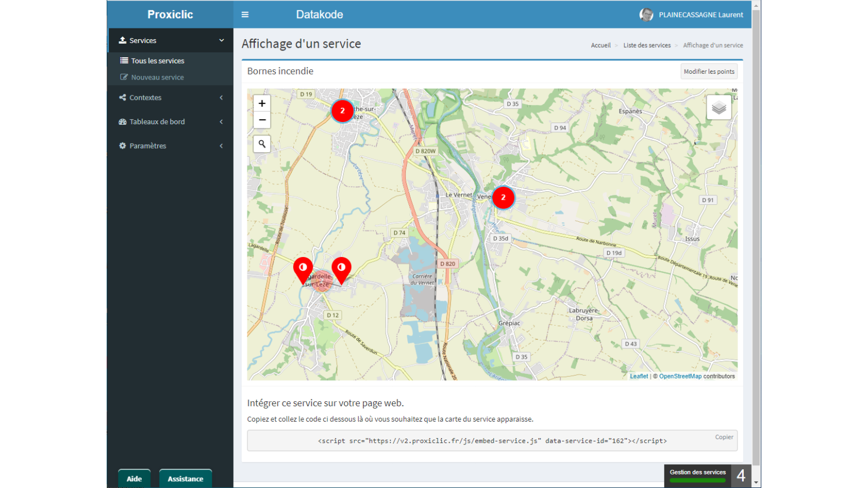Image resolution: width=868 pixels, height=488 pixels.
Task: Open the Services menu section
Action: pyautogui.click(x=170, y=40)
